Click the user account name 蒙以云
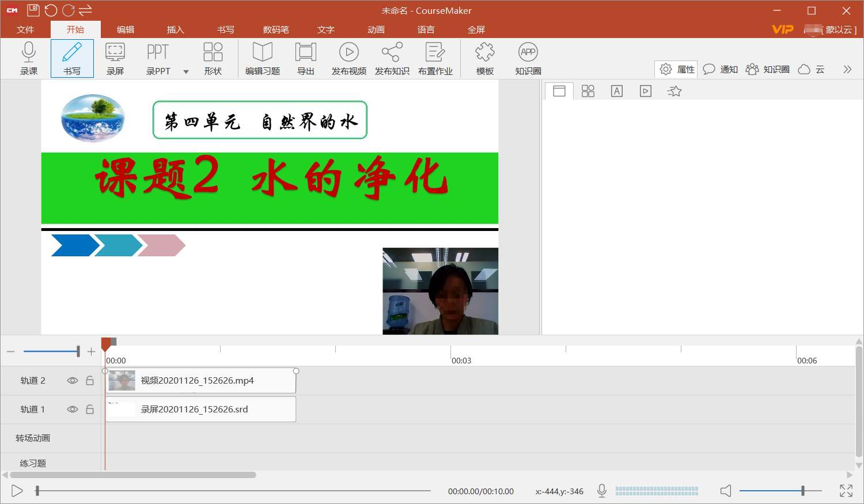Screen dimensions: 864x504 839,30
